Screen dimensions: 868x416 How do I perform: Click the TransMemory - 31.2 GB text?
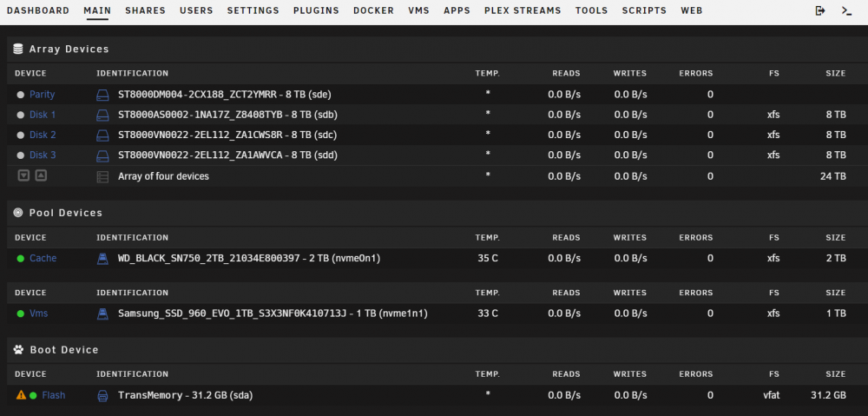[x=186, y=395]
